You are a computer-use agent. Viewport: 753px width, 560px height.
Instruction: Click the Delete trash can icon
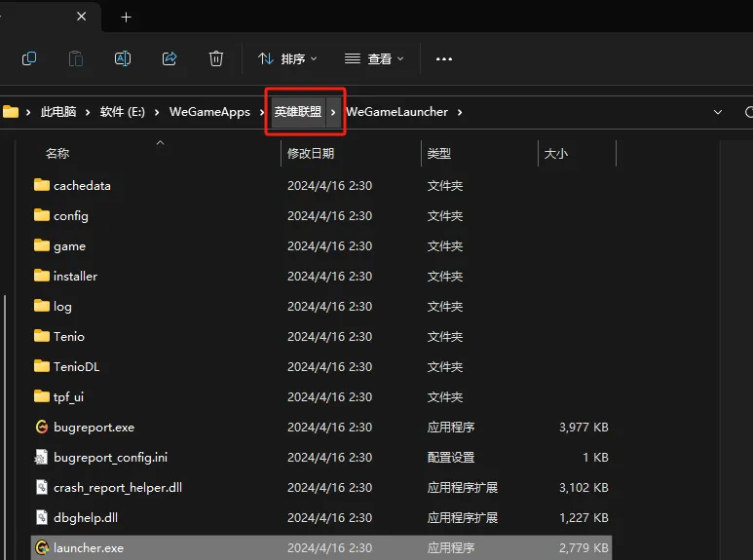coord(216,58)
